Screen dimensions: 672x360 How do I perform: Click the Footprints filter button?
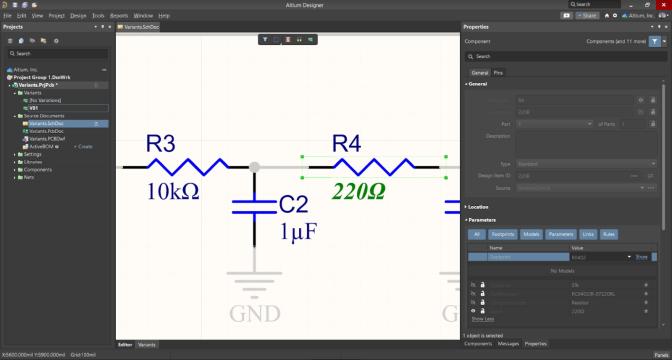(x=502, y=234)
